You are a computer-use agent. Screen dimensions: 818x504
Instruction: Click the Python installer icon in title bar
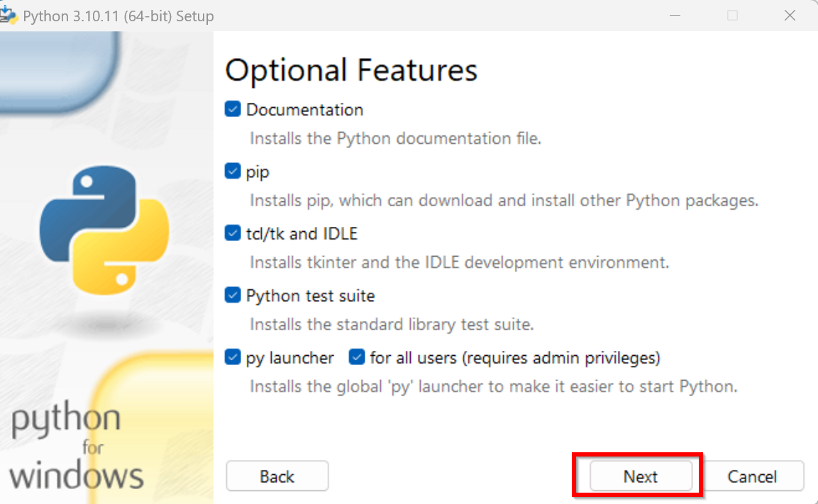[9, 15]
